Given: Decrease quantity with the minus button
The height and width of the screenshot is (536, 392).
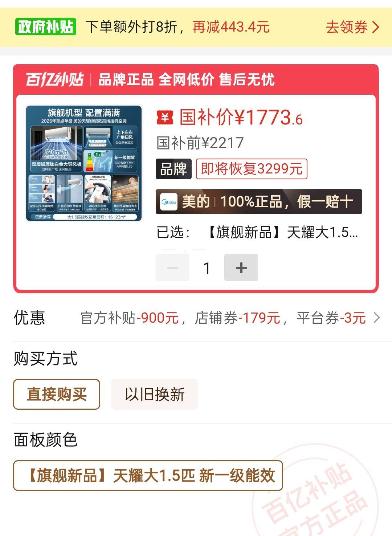Looking at the screenshot, I should (172, 268).
